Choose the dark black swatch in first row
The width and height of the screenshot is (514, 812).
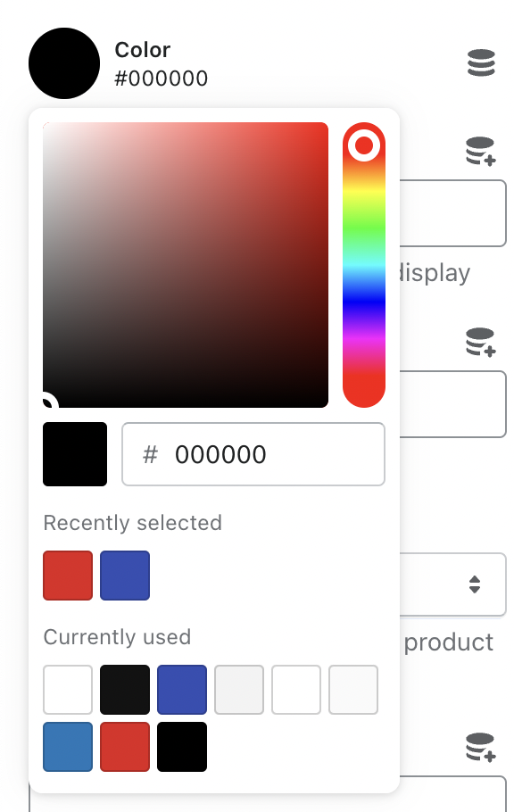(x=125, y=690)
